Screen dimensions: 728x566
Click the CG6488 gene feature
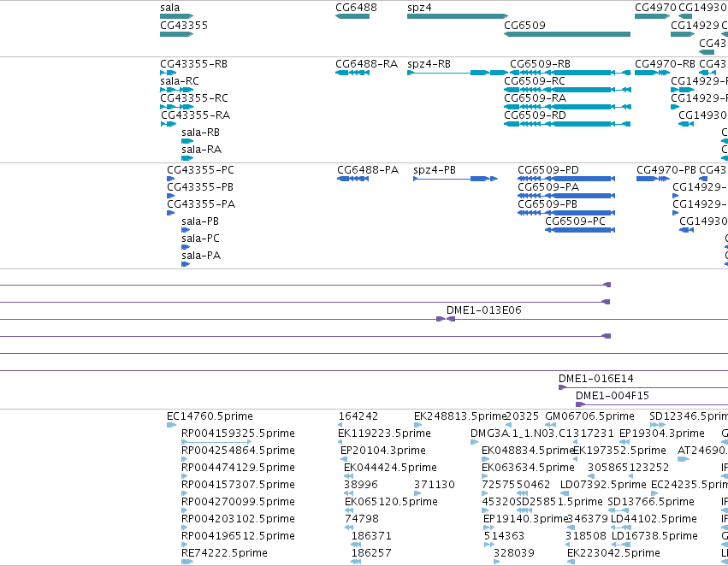tap(352, 16)
